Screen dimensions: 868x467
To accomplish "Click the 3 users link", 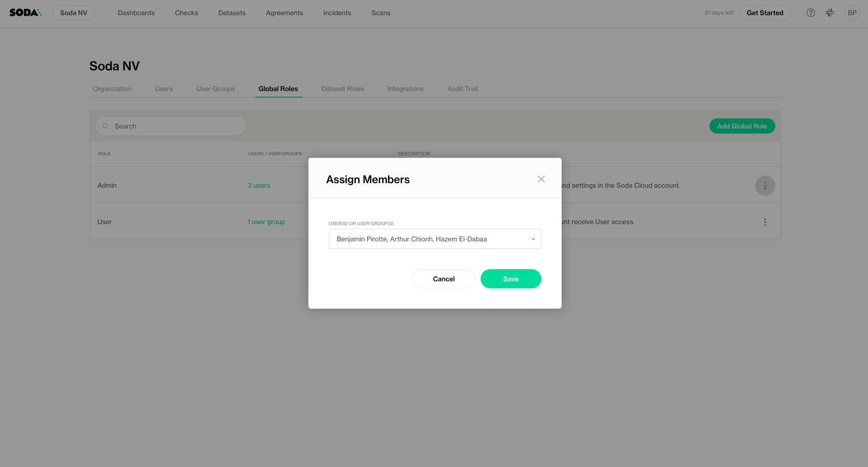I will [x=259, y=186].
